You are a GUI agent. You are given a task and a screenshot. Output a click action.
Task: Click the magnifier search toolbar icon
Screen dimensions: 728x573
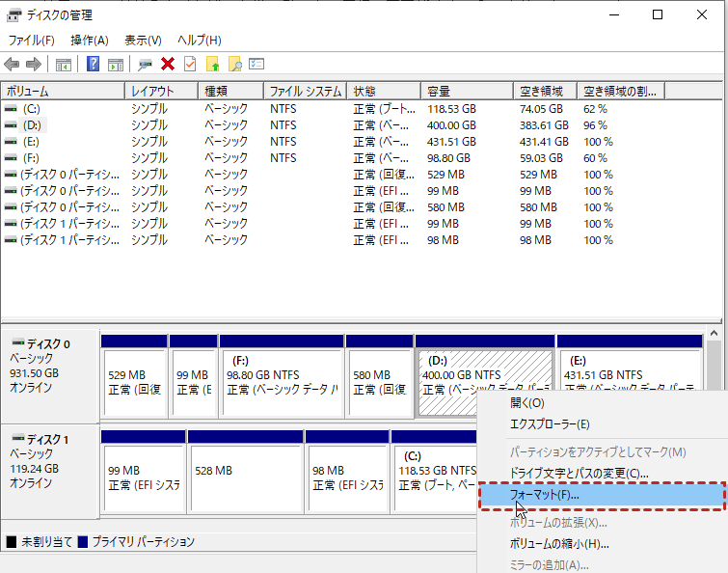[x=234, y=64]
